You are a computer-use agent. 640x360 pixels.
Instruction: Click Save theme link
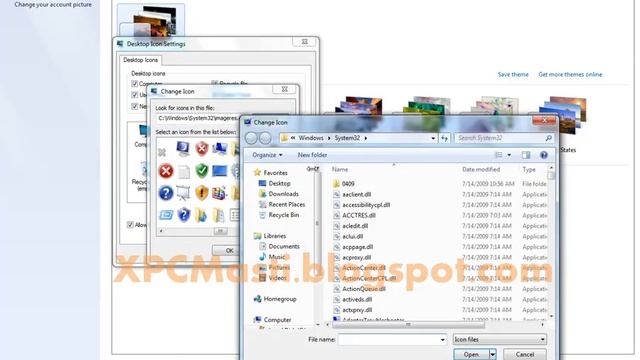pos(513,74)
